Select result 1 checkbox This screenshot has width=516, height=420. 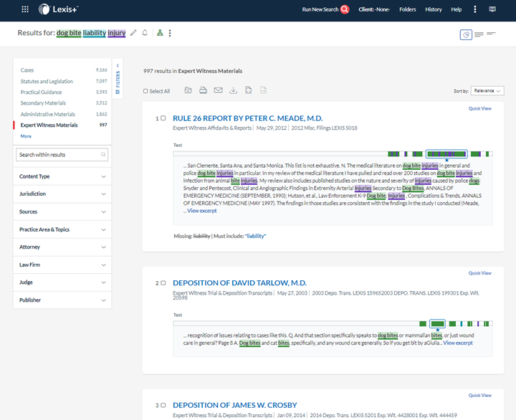click(163, 118)
